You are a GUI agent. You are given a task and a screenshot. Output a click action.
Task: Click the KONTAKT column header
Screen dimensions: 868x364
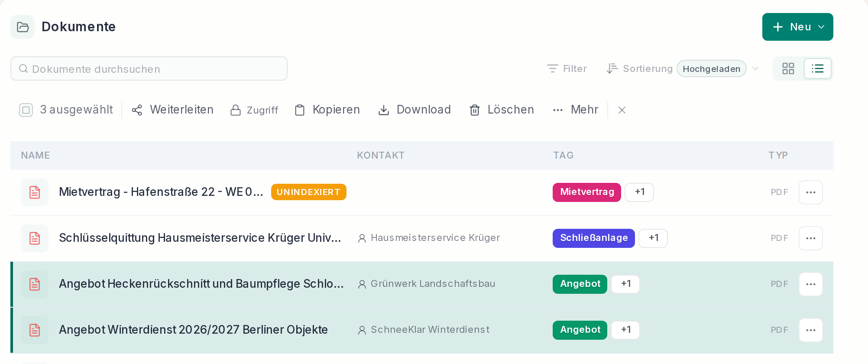(381, 155)
